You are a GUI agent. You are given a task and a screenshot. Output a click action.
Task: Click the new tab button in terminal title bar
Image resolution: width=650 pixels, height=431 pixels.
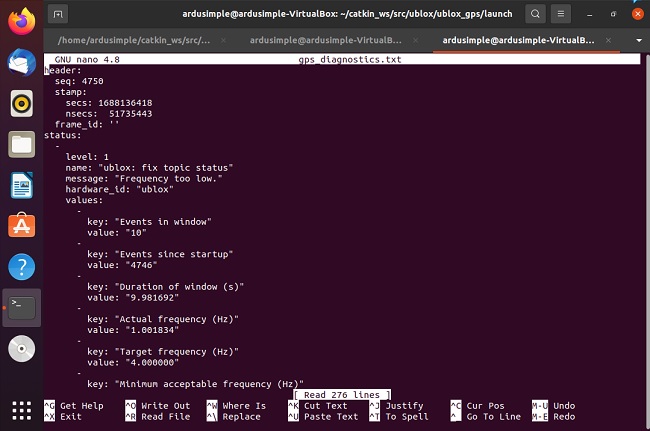click(59, 14)
